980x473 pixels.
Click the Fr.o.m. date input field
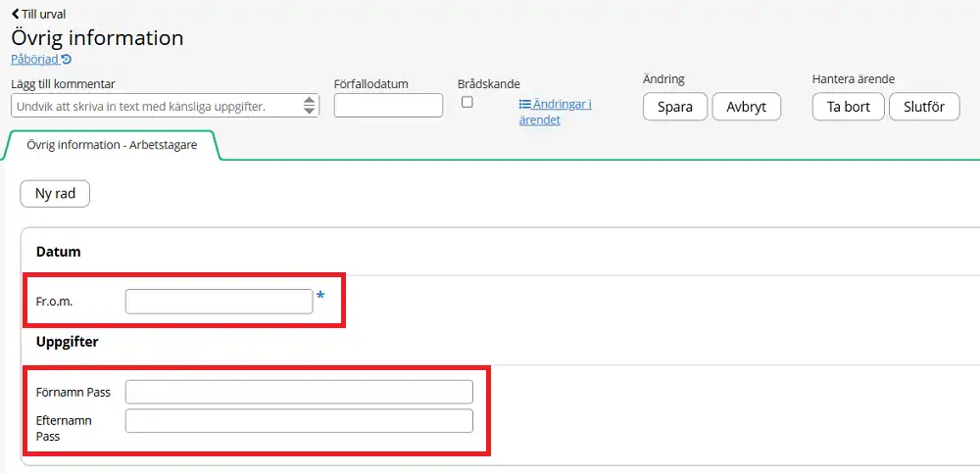click(x=219, y=302)
